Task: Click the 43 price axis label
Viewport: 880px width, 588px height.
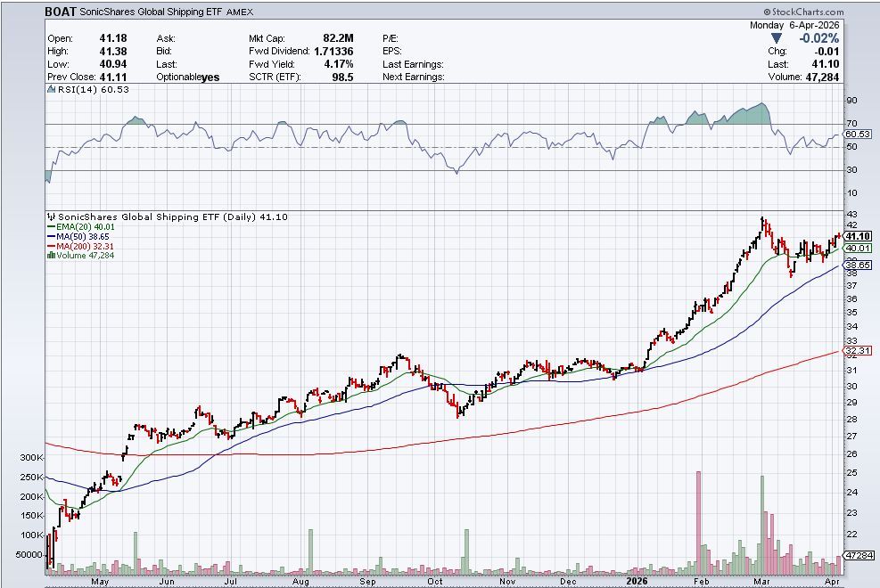Action: tap(852, 214)
